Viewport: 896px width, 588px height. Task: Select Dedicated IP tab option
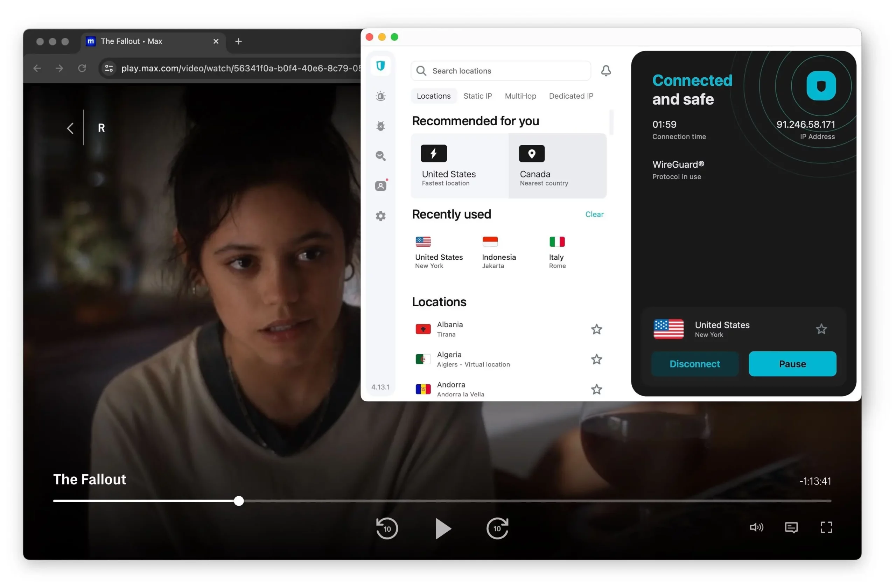click(570, 96)
